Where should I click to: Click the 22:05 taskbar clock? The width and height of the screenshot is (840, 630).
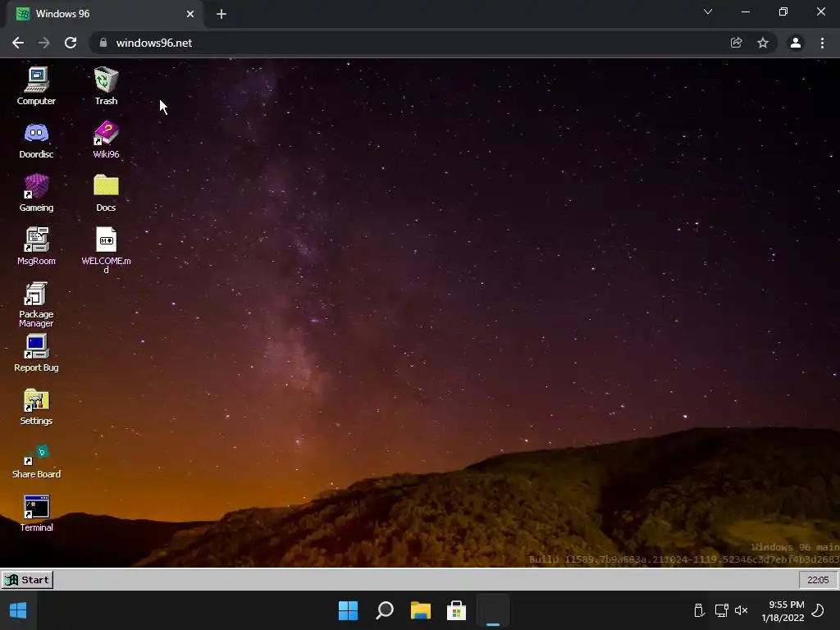(x=818, y=580)
